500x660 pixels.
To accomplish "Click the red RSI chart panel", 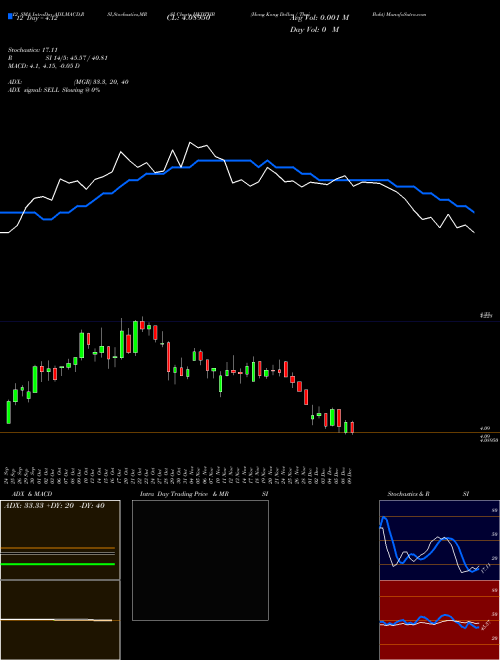I will (x=439, y=620).
